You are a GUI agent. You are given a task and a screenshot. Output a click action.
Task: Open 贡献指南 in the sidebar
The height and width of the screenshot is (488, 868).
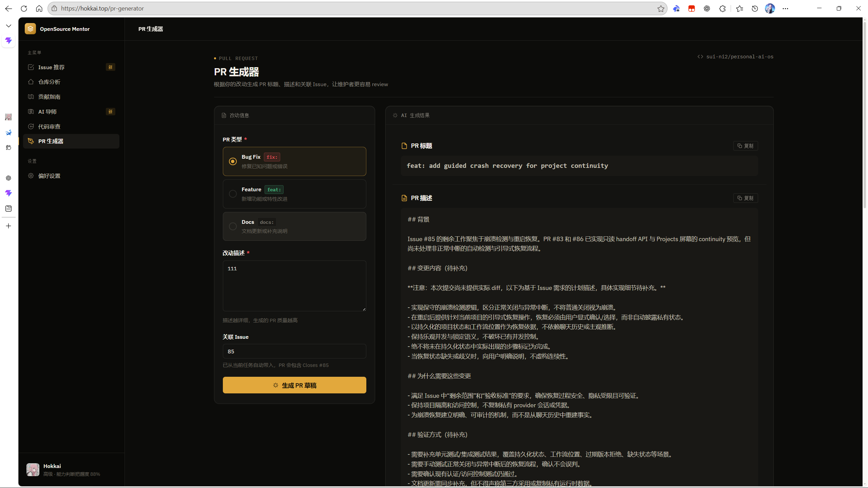[71, 97]
